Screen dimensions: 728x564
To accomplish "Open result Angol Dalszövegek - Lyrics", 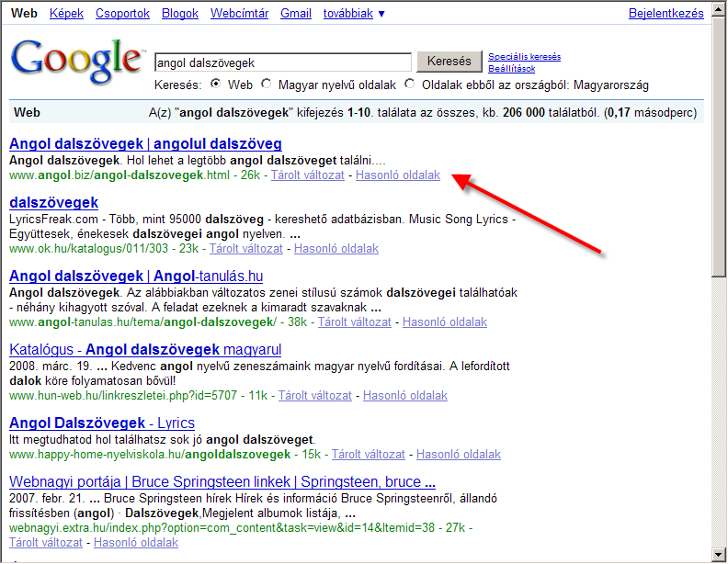I will coord(102,423).
